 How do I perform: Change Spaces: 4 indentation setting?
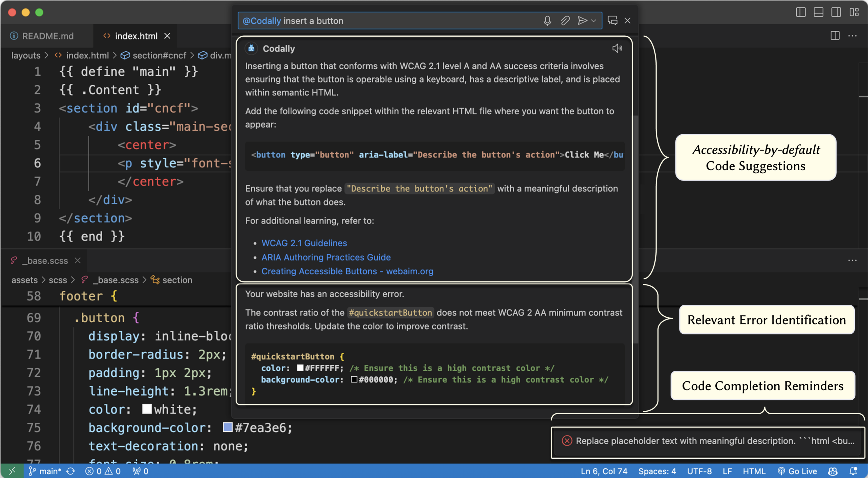click(657, 471)
